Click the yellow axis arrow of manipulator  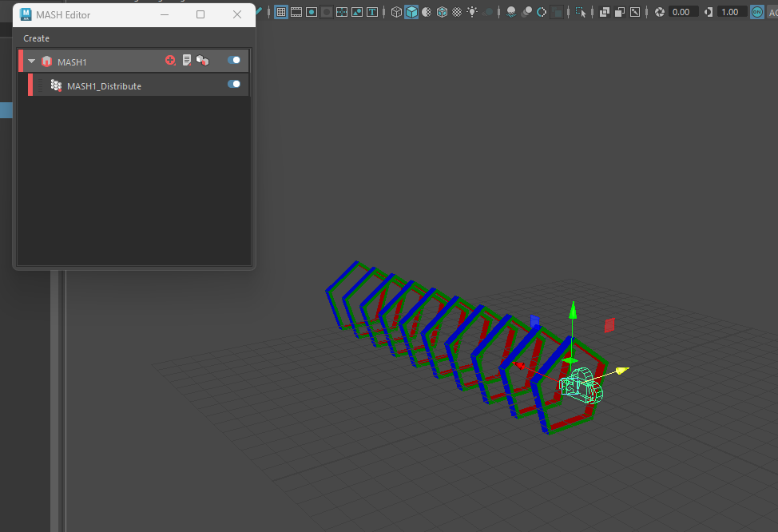click(623, 370)
